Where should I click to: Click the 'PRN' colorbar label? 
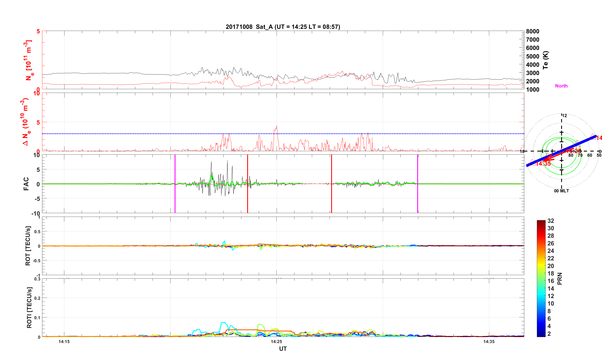point(559,279)
